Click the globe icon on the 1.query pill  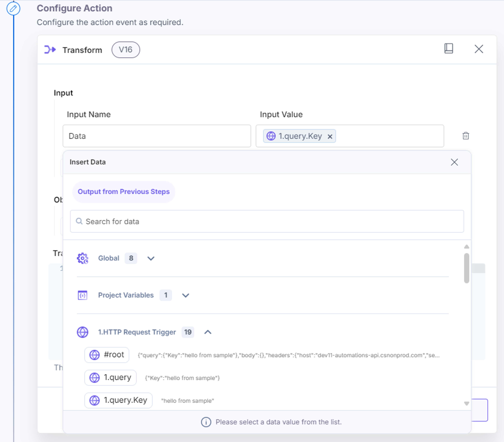(94, 377)
